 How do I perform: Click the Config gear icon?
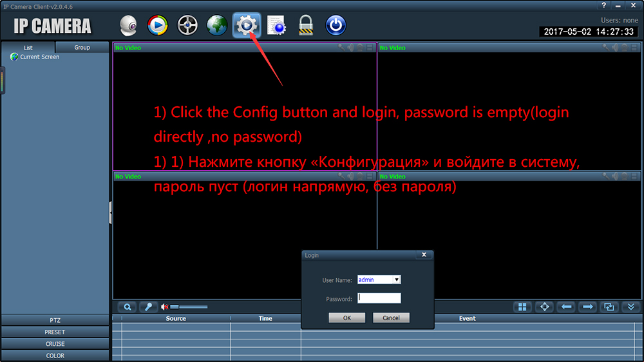(x=245, y=26)
